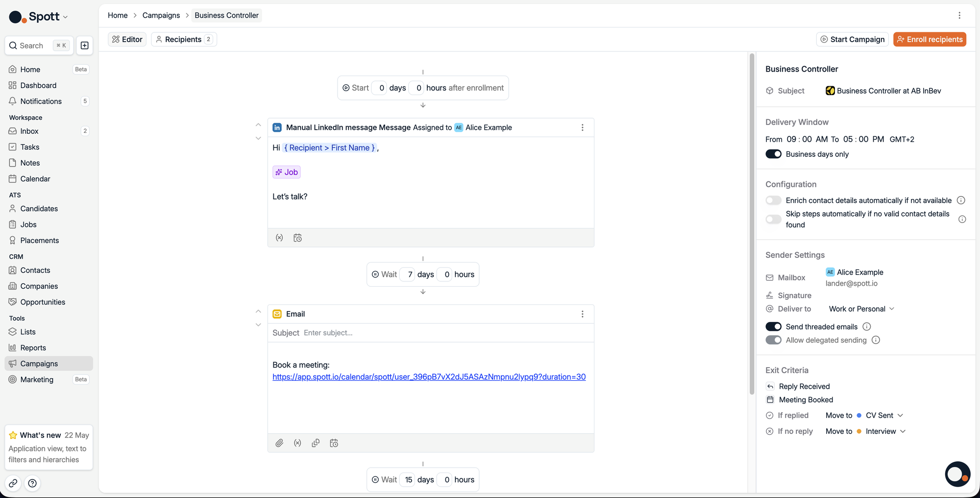Show info for Allow delegated sending
The image size is (980, 498).
876,340
